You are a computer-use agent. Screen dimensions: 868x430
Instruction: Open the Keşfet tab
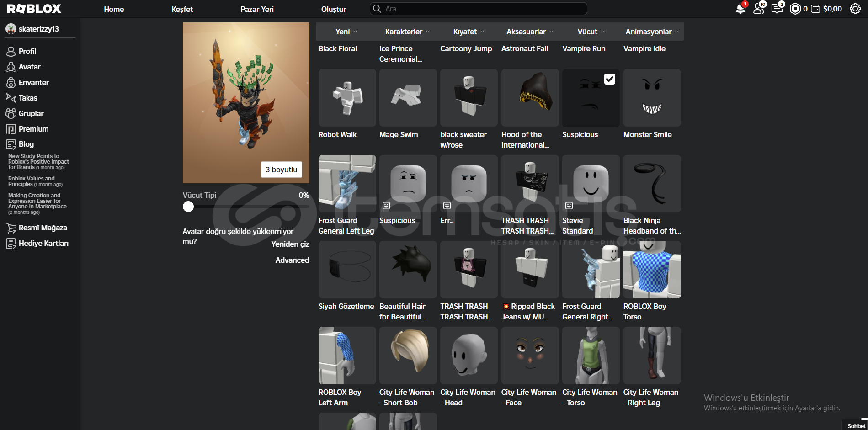[x=182, y=9]
